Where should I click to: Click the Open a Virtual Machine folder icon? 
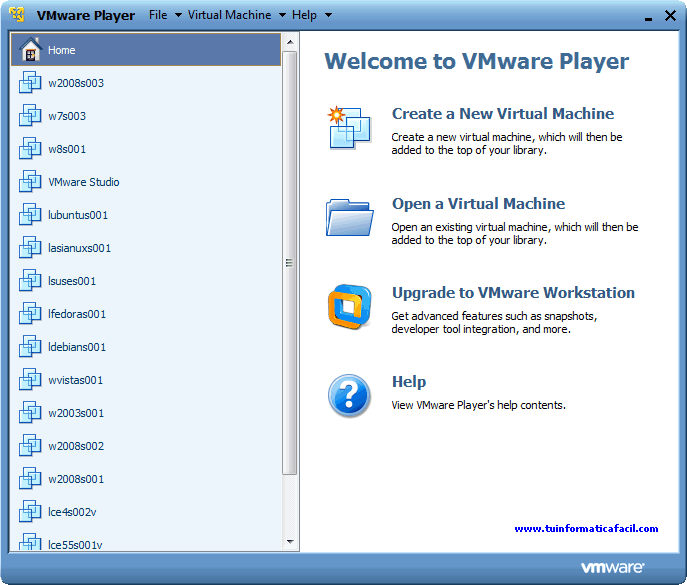click(x=349, y=217)
